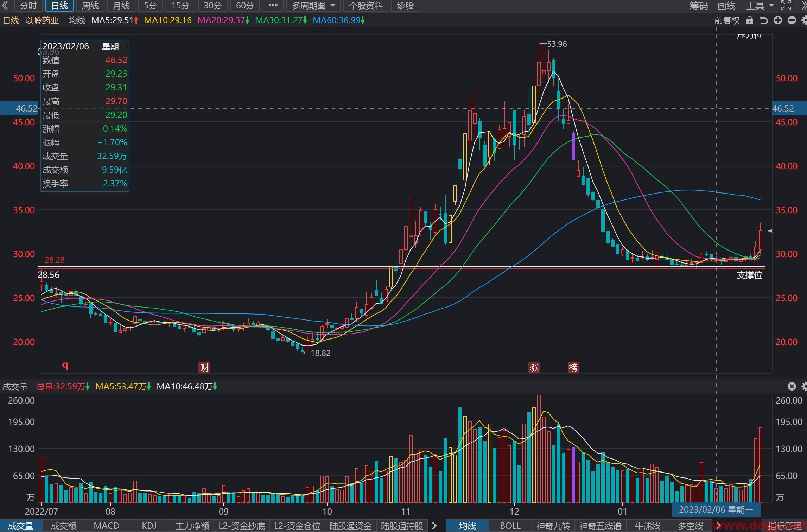This screenshot has width=807, height=532.
Task: Click the 财 earnings marker on chart
Action: click(x=204, y=367)
